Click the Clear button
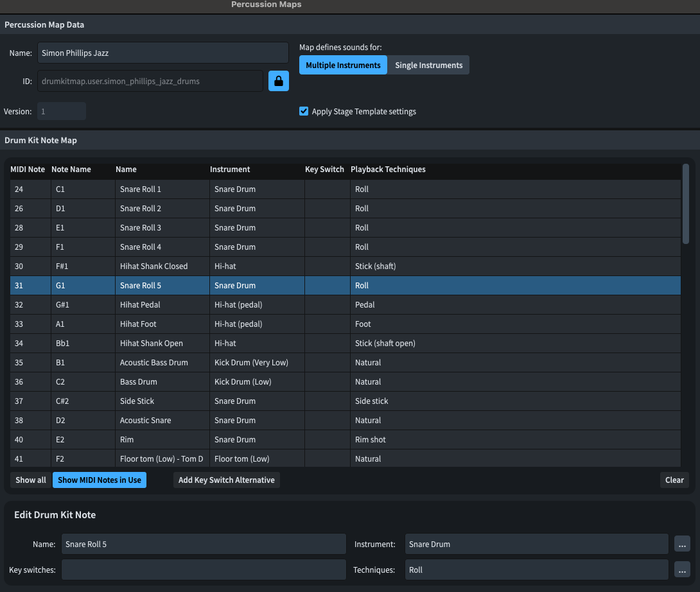This screenshot has width=700, height=592. (674, 480)
